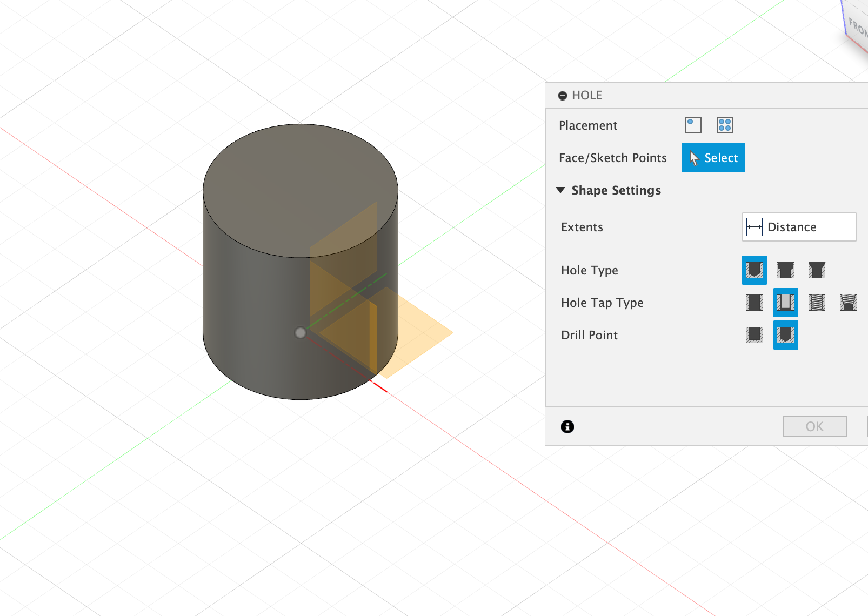The image size is (868, 616).
Task: Collapse the HOLE dialog via header icon
Action: (x=563, y=96)
